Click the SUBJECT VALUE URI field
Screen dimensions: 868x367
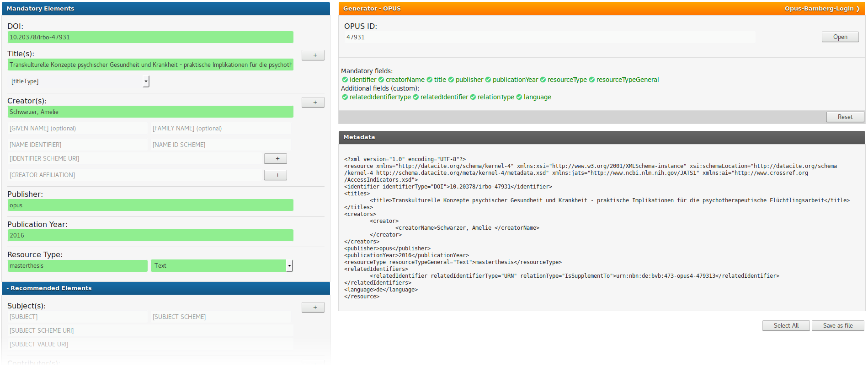click(150, 345)
